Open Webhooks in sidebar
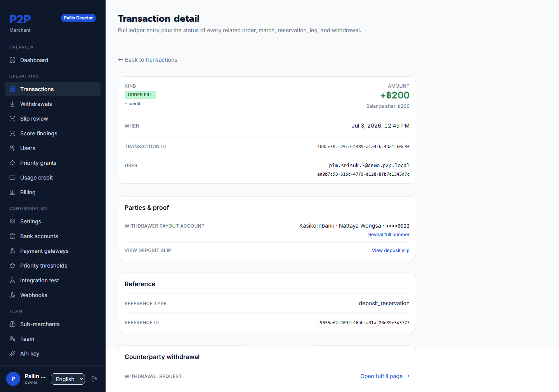 [52, 295]
